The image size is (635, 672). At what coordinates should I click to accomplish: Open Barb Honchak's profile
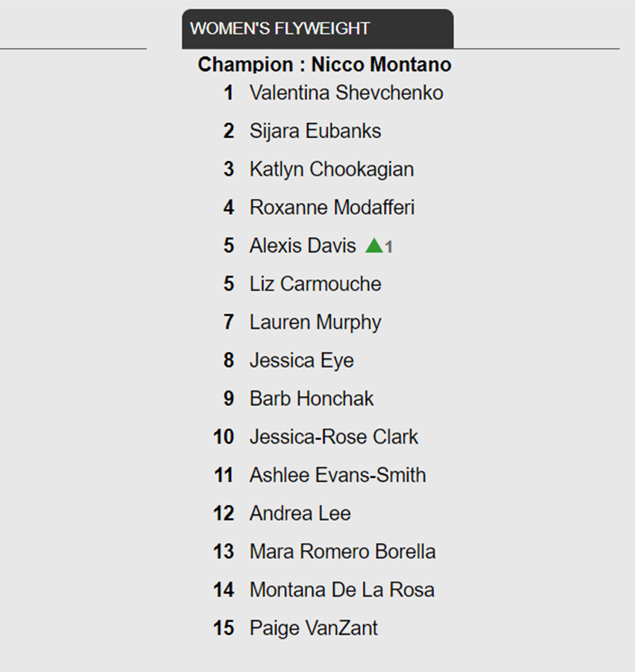pos(312,399)
